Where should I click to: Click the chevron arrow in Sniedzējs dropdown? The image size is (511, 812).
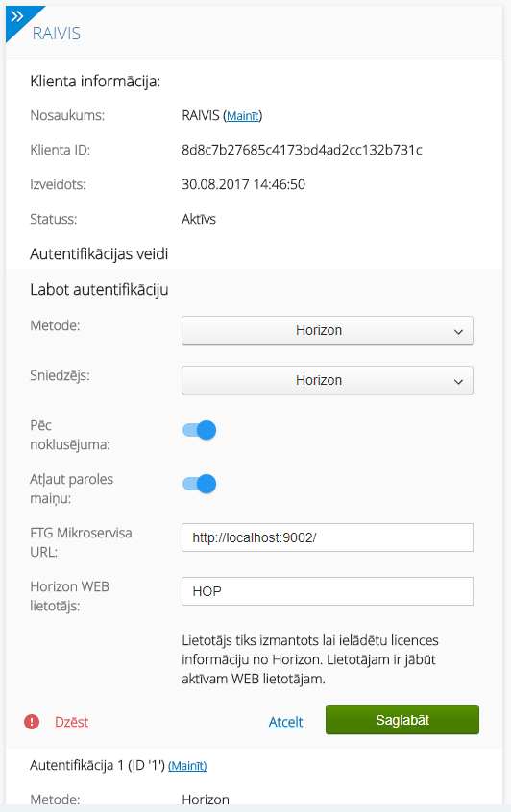(458, 382)
